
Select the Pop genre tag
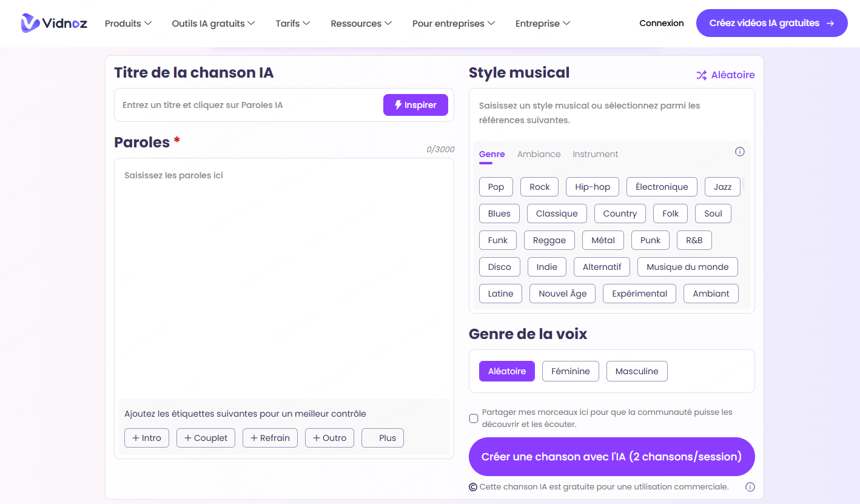[496, 187]
